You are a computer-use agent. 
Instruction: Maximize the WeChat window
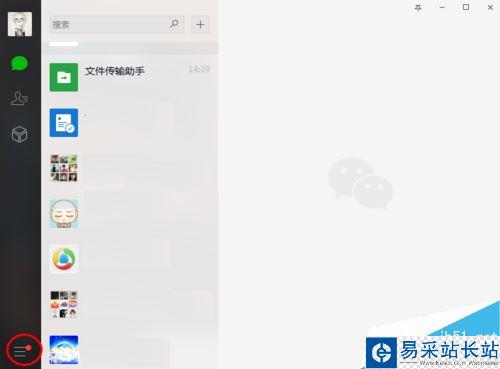click(x=466, y=7)
